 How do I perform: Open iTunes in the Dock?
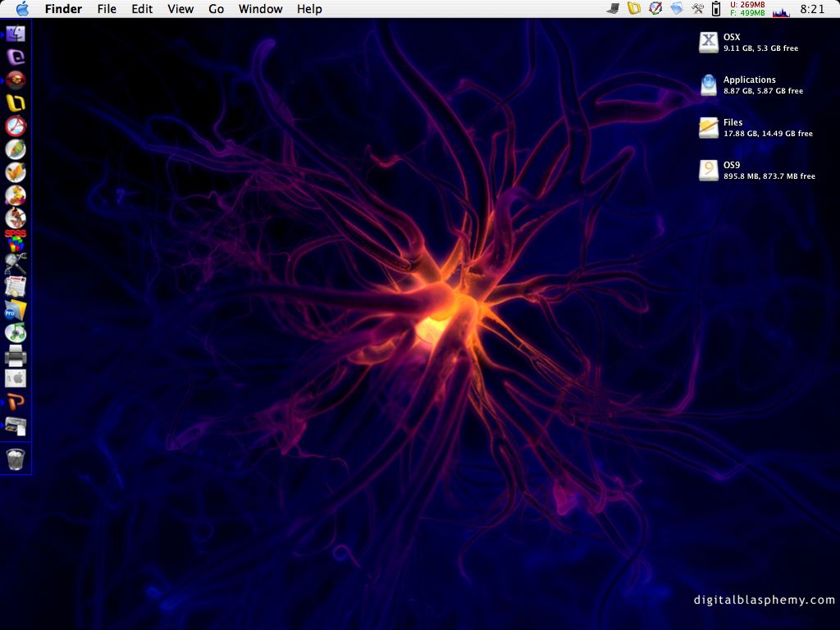tap(16, 332)
